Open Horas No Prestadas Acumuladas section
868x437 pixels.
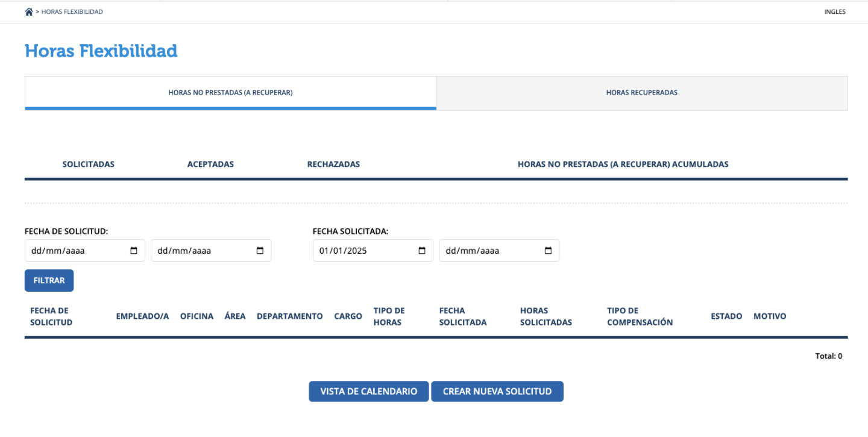click(x=623, y=164)
